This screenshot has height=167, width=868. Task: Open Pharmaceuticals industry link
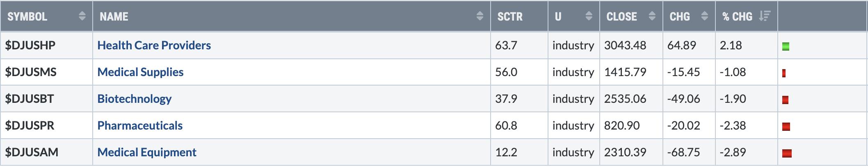point(140,125)
